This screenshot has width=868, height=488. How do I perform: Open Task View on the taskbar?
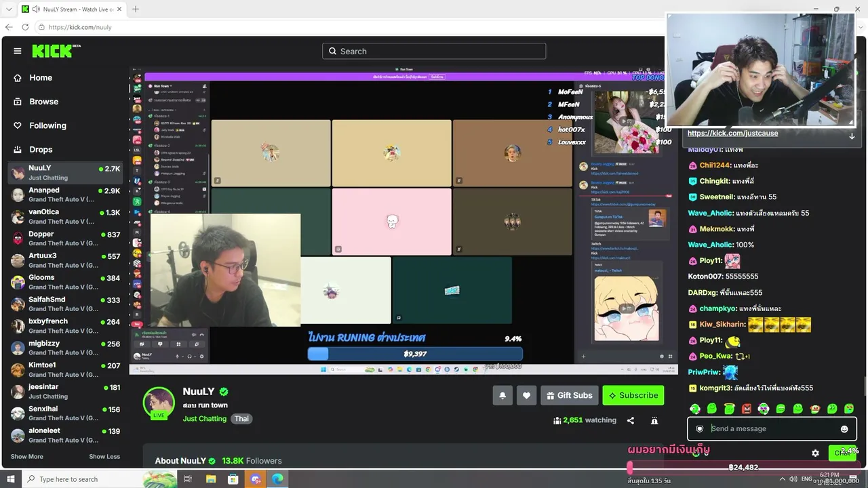pos(188,479)
